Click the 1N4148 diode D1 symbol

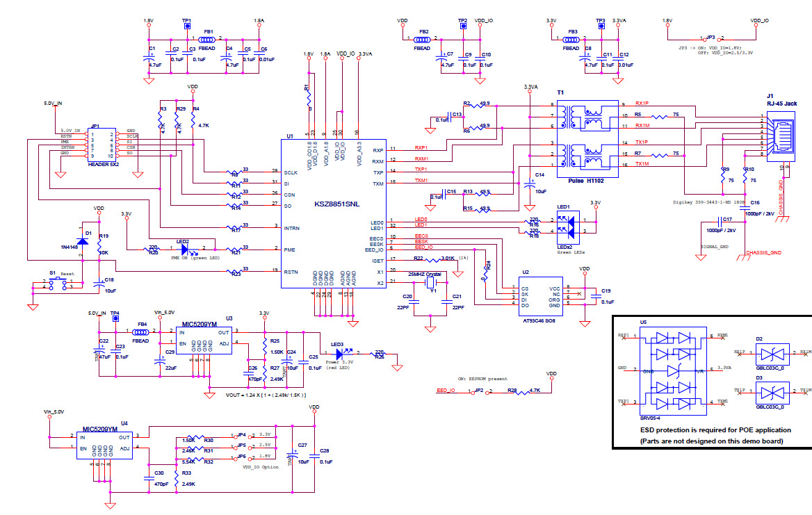83,240
